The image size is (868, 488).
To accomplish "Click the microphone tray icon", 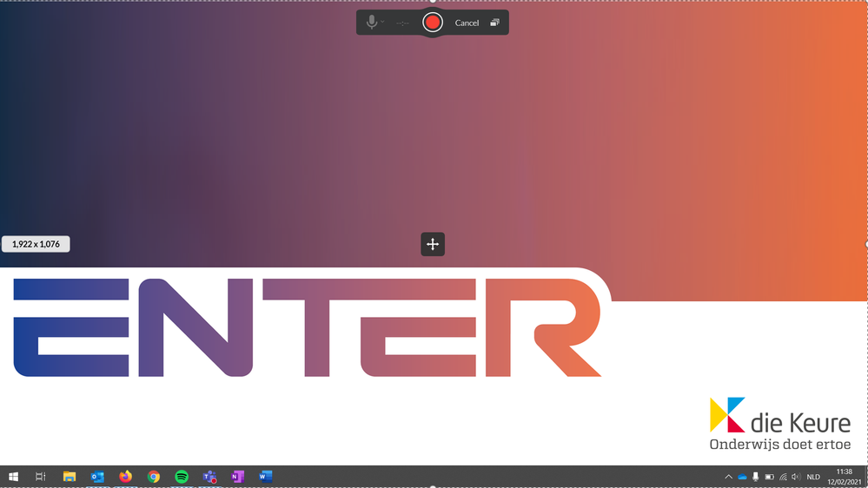I will pyautogui.click(x=756, y=477).
